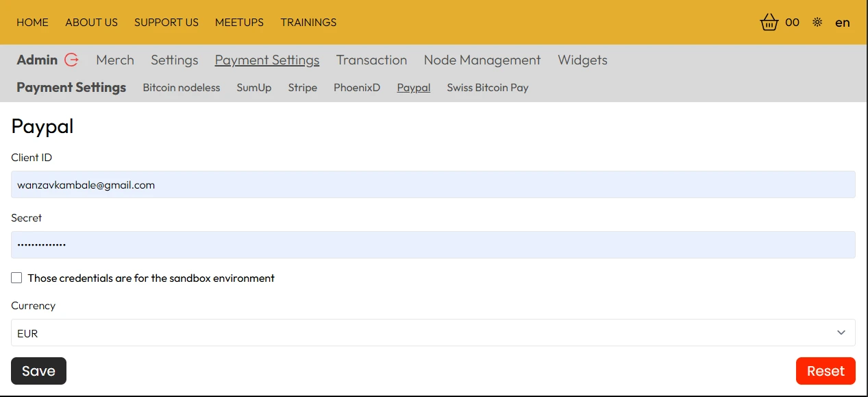Go to the Transaction admin page
This screenshot has height=397, width=868.
371,60
